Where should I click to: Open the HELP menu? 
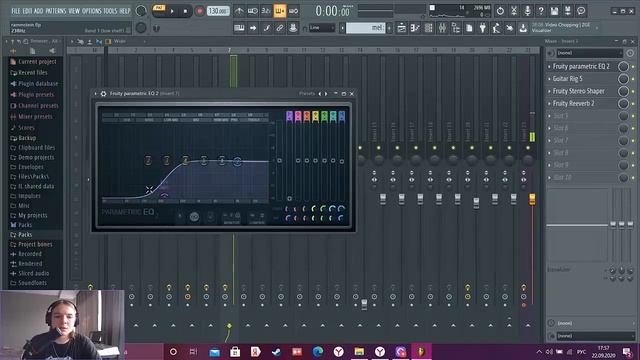tap(124, 11)
